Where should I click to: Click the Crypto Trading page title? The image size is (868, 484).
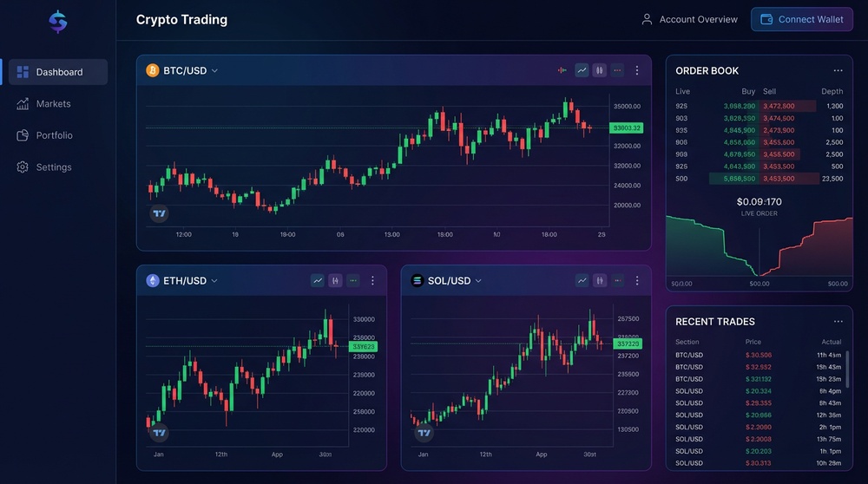pos(181,19)
